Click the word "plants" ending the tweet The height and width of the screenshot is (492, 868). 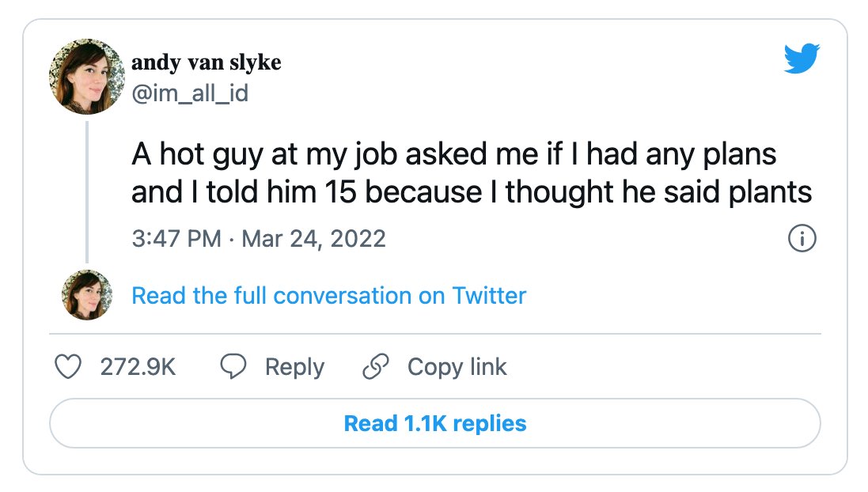pos(770,193)
